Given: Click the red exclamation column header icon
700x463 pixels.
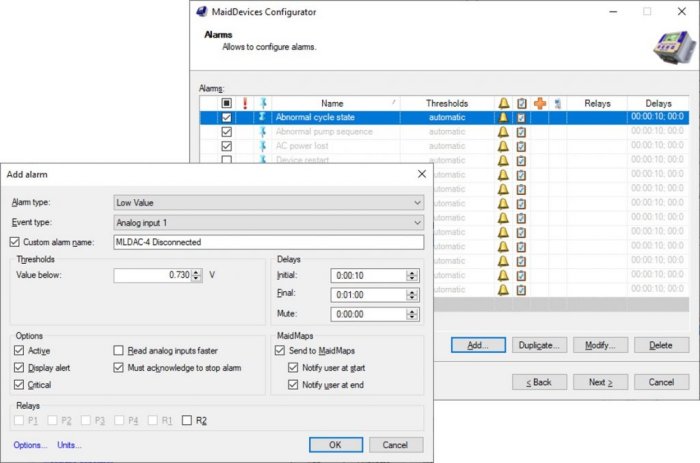Looking at the screenshot, I should point(245,103).
